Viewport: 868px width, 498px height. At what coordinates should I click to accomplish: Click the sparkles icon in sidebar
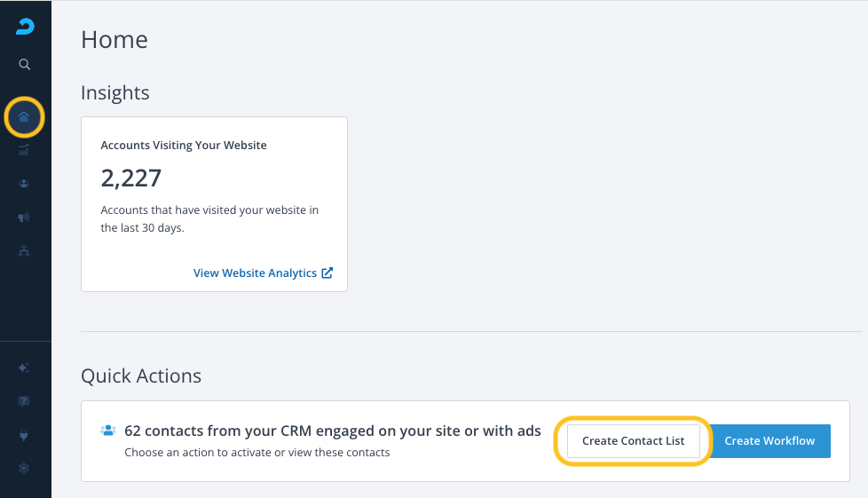point(24,368)
